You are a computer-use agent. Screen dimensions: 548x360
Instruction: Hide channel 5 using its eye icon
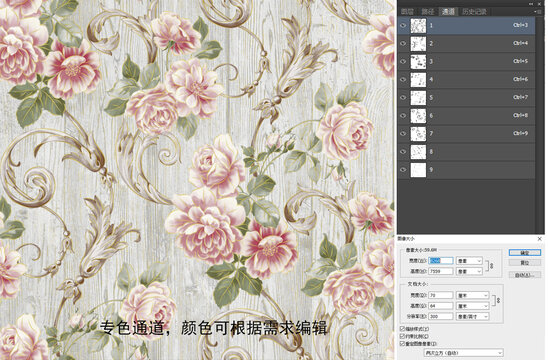(403, 98)
